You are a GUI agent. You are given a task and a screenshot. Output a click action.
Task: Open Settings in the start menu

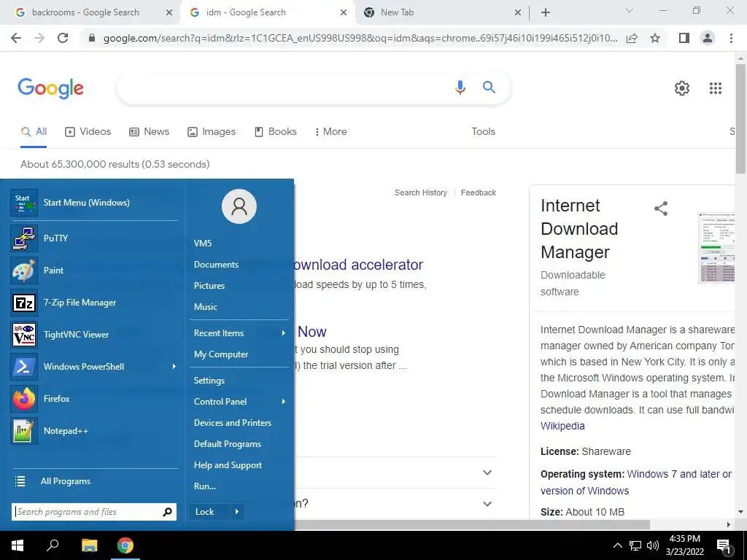(209, 381)
